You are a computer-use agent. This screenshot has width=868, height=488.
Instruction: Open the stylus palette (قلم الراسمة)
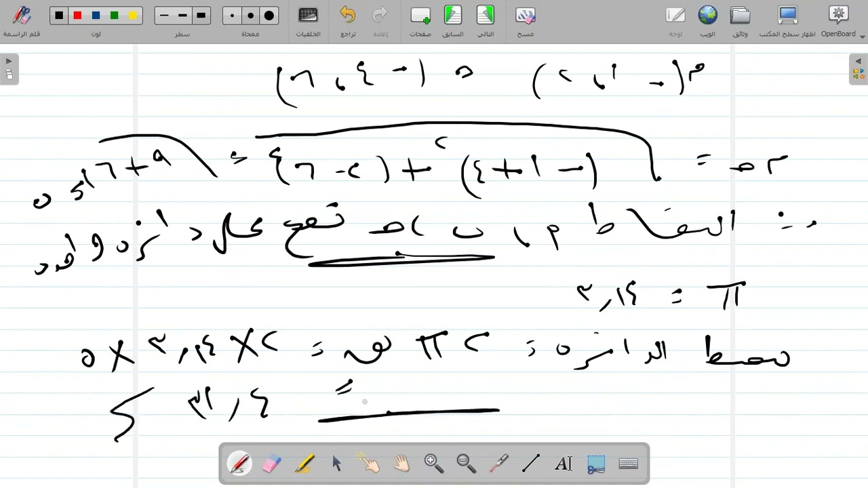[22, 21]
